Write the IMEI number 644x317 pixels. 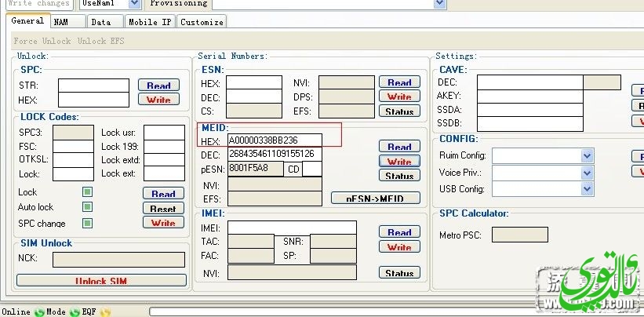(x=399, y=247)
